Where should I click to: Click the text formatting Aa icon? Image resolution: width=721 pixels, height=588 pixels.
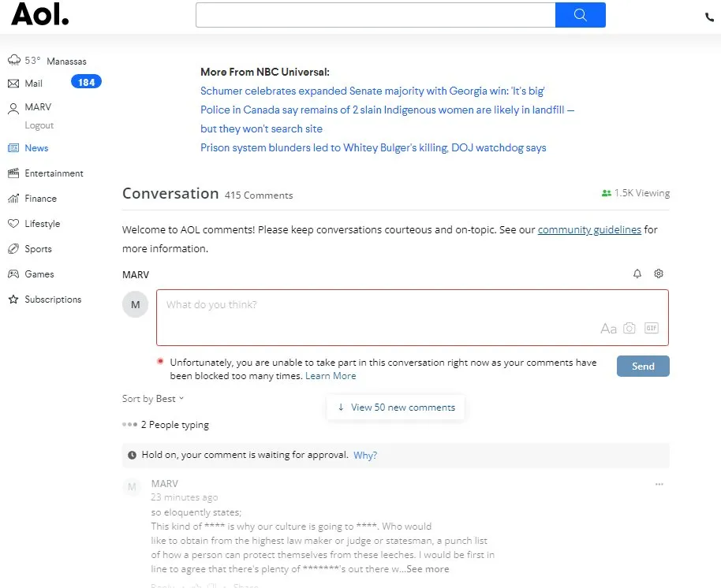(608, 329)
